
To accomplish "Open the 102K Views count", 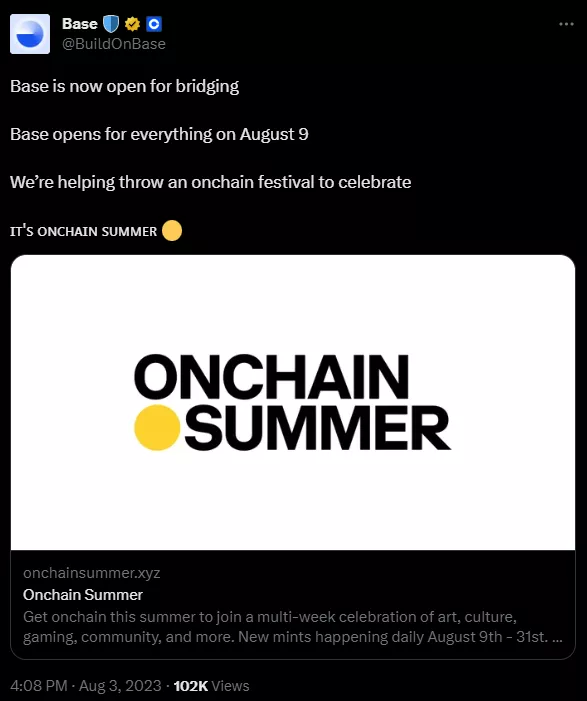I will coord(211,686).
